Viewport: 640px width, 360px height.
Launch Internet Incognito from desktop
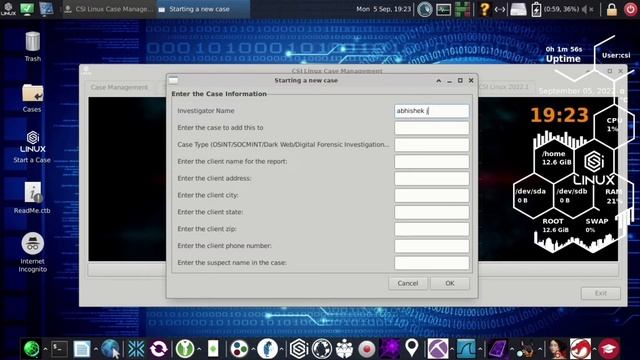click(x=33, y=252)
